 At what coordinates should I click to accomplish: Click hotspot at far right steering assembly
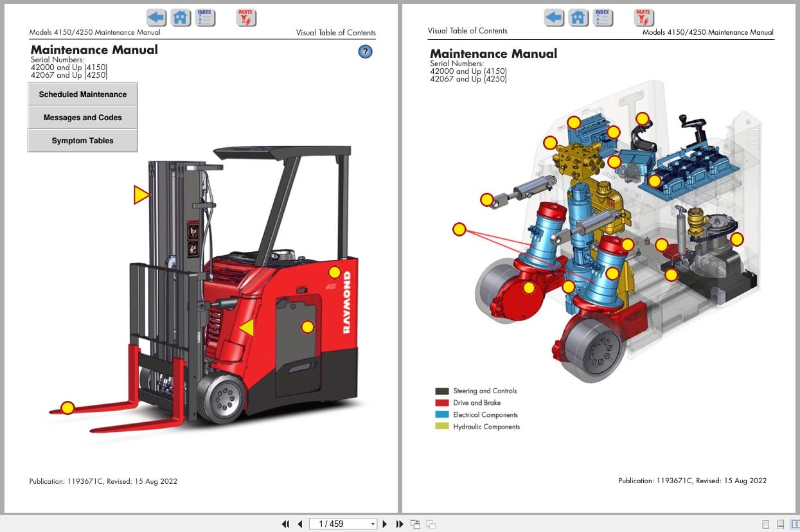(737, 239)
